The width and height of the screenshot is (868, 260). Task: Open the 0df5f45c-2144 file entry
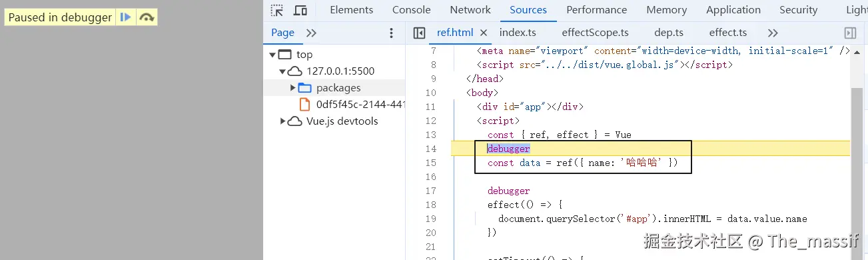click(360, 105)
